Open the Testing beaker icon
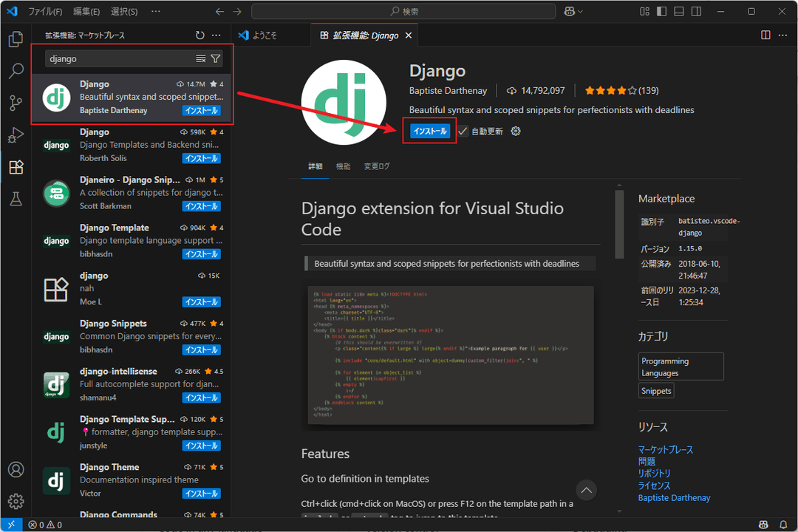The height and width of the screenshot is (532, 798). 16,198
